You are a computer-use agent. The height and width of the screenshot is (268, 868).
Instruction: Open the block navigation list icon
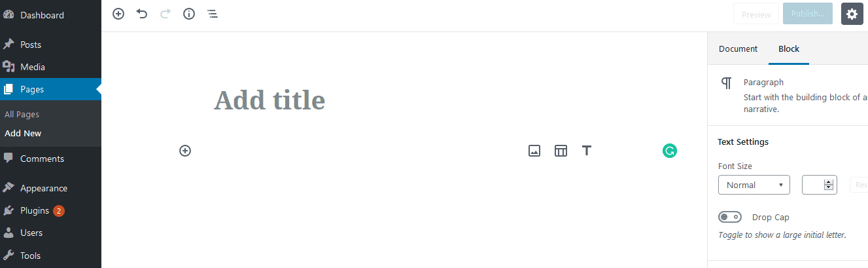(x=213, y=14)
